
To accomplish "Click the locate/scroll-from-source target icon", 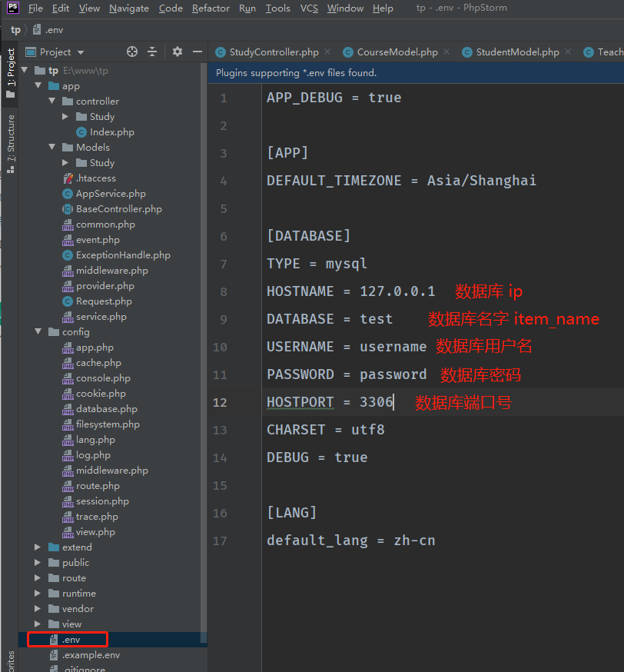I will [x=132, y=52].
